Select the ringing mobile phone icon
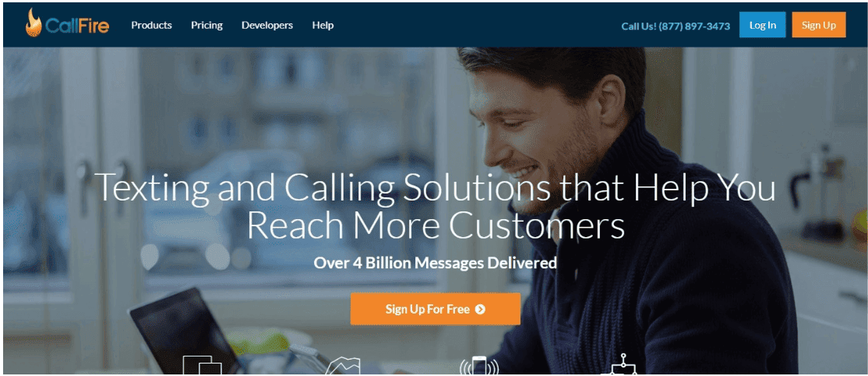 [x=479, y=365]
